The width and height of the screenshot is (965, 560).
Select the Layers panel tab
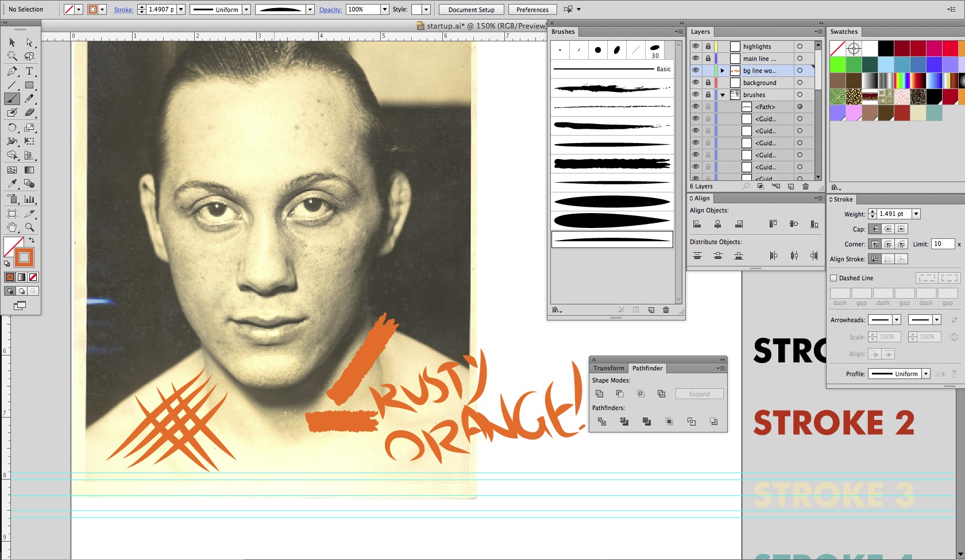(x=700, y=32)
